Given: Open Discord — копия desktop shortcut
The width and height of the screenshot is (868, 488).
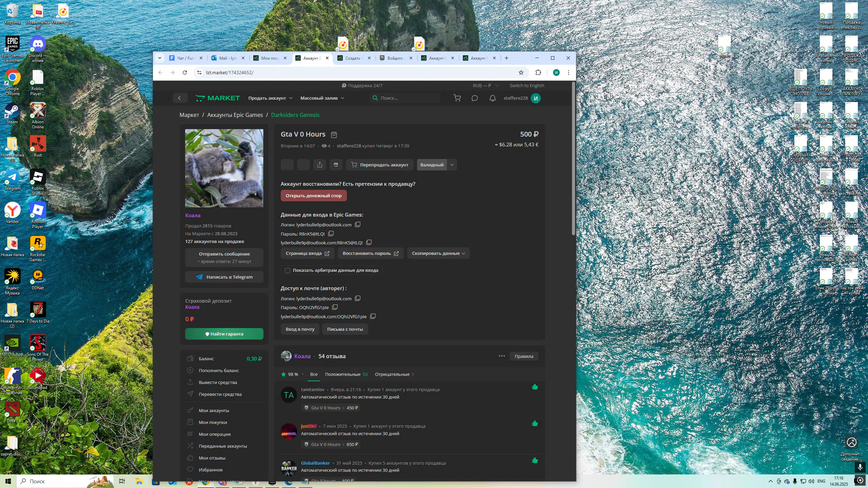Looking at the screenshot, I should pyautogui.click(x=38, y=49).
